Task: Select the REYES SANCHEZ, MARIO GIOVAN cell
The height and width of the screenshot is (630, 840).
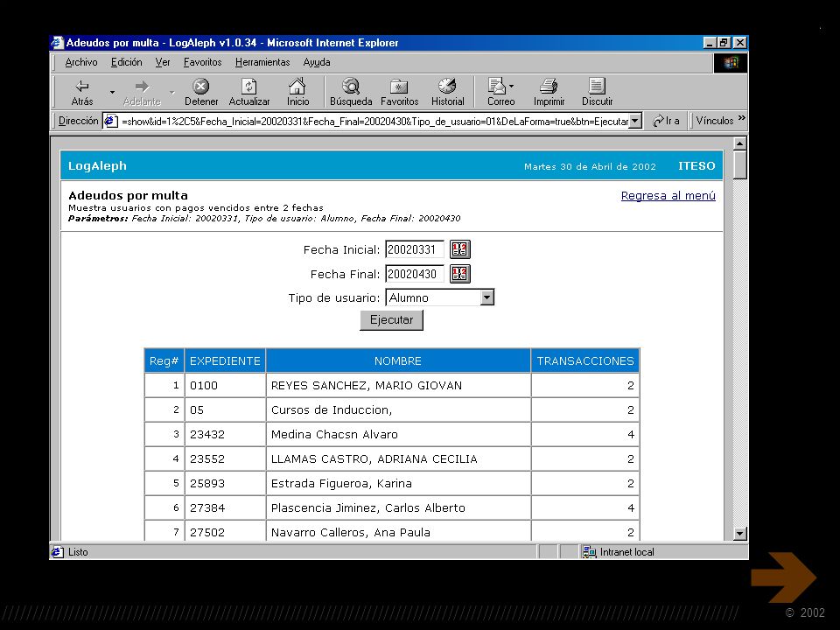Action: tap(398, 386)
